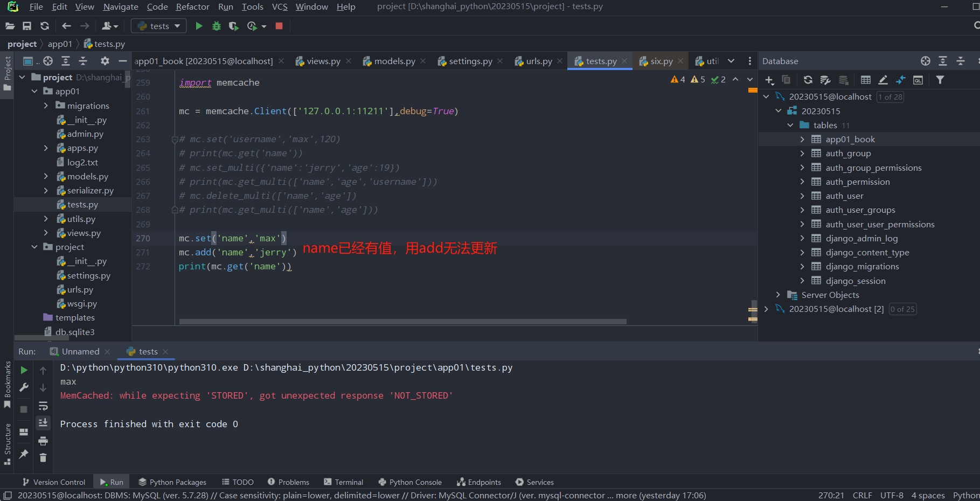Image resolution: width=980 pixels, height=501 pixels.
Task: Toggle soft-wrap in the Run console
Action: tap(43, 406)
